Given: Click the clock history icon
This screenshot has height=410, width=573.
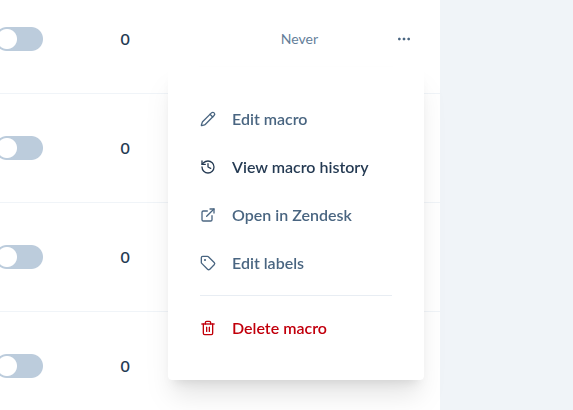Looking at the screenshot, I should click(x=208, y=167).
